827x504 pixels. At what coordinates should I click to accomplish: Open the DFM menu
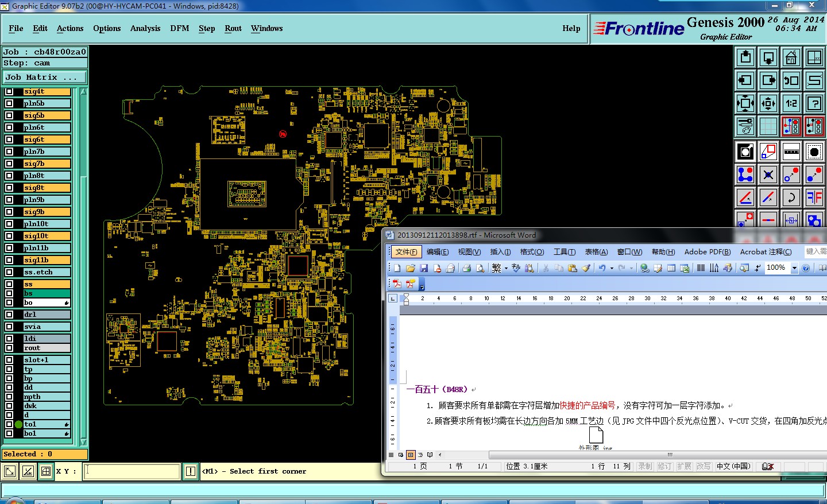pos(180,28)
